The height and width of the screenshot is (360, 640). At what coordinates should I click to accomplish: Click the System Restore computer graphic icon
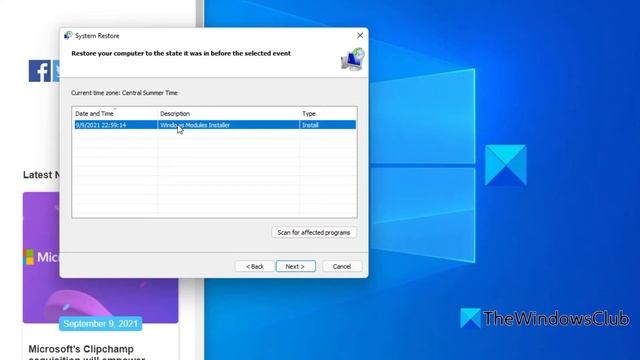click(353, 60)
